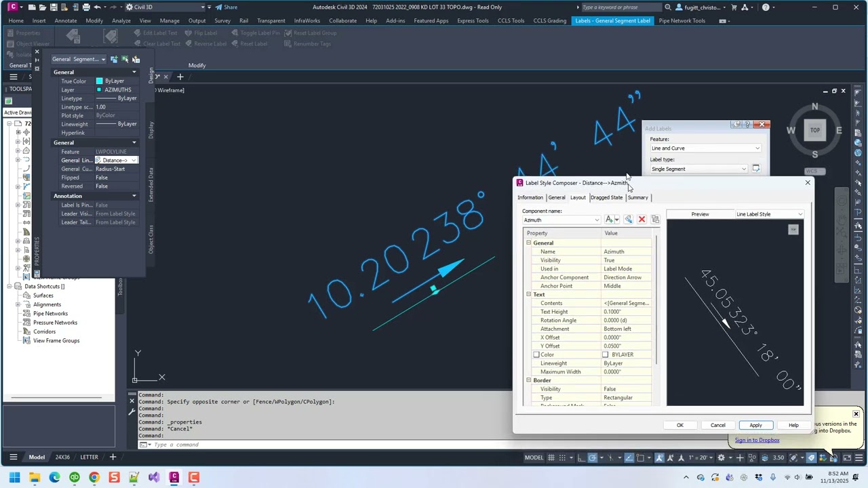Toggle polar tracking in status bar
Screen dimensions: 868x488
(x=593, y=457)
